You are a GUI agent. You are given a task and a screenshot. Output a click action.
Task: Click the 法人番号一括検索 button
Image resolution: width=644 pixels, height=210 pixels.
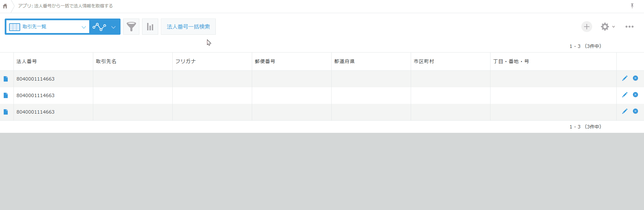tap(188, 27)
